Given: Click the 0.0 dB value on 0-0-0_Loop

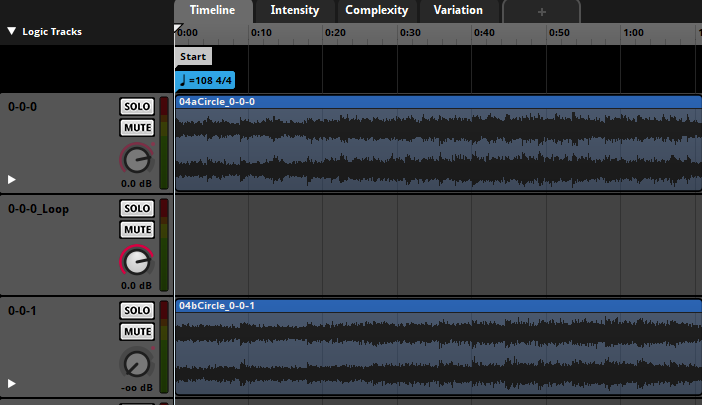Looking at the screenshot, I should (137, 286).
